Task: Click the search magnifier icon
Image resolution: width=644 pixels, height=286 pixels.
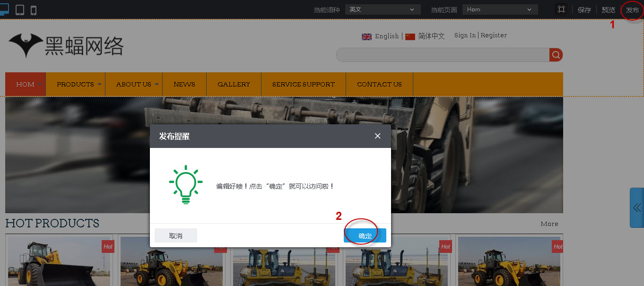Action: [x=556, y=55]
